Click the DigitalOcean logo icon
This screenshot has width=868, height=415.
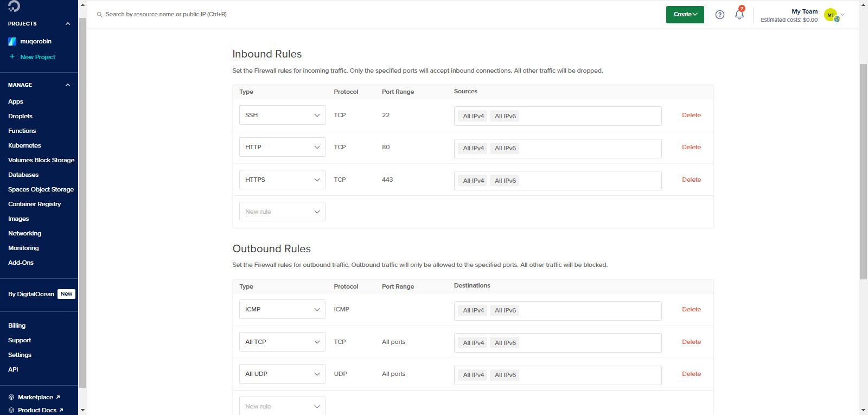point(14,6)
